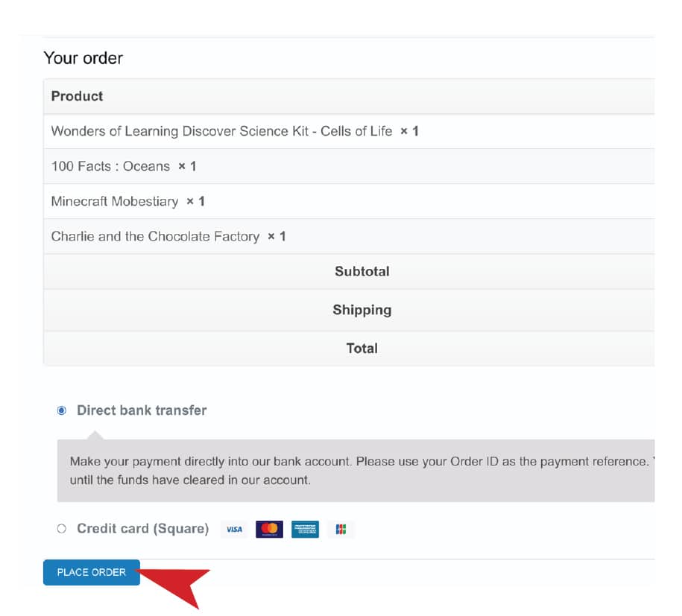This screenshot has height=616, width=682.
Task: Click the Minecraft Mobestiary product row
Action: click(349, 201)
